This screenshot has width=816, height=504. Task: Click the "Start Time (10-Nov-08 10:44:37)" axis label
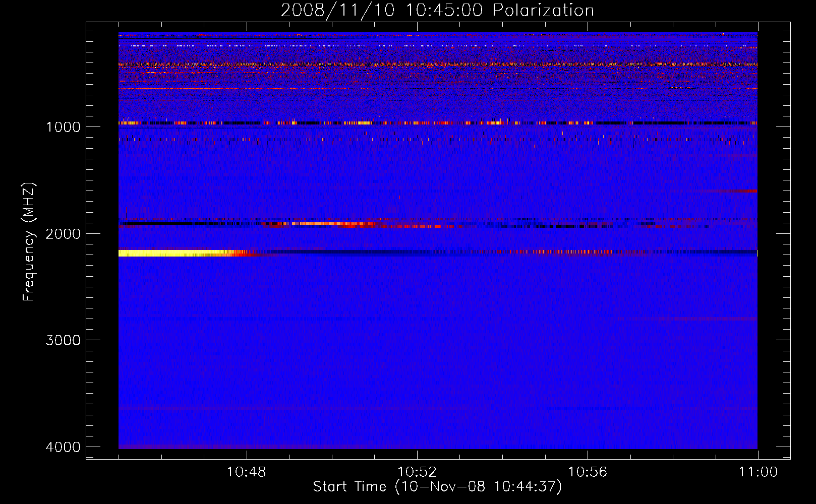437,487
